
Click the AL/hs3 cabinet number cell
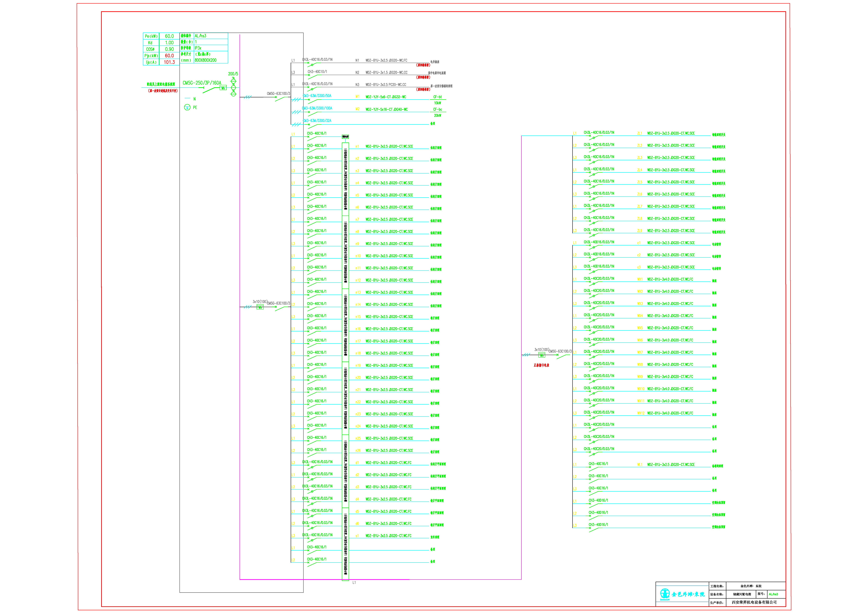point(211,36)
